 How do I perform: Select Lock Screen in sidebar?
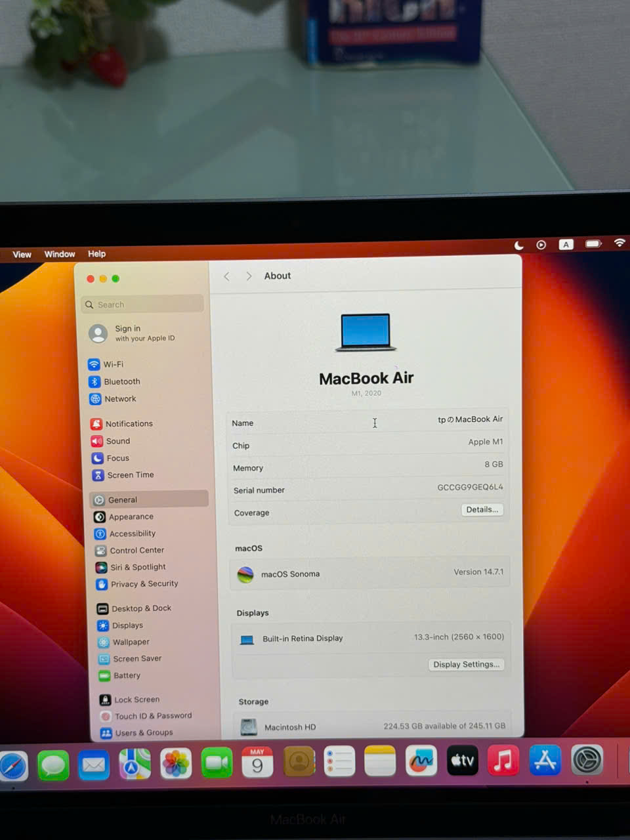point(129,700)
